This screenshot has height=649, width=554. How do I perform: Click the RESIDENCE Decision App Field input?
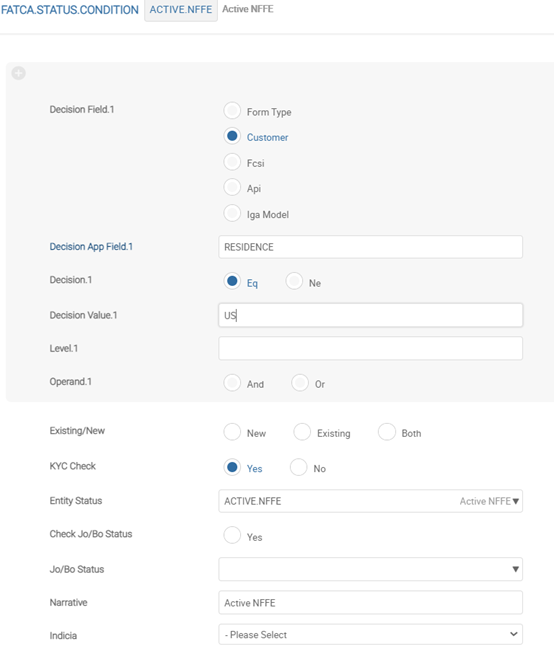tap(371, 247)
